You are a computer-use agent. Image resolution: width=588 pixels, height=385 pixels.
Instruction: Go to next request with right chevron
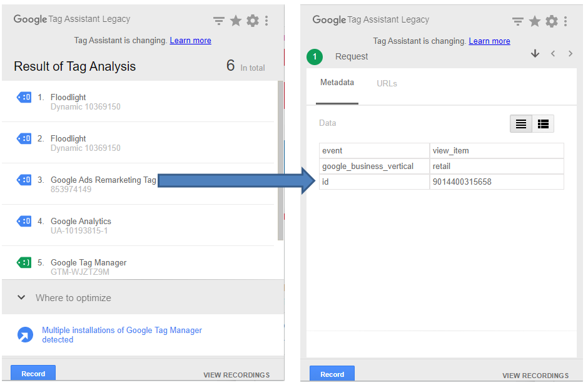pos(570,53)
